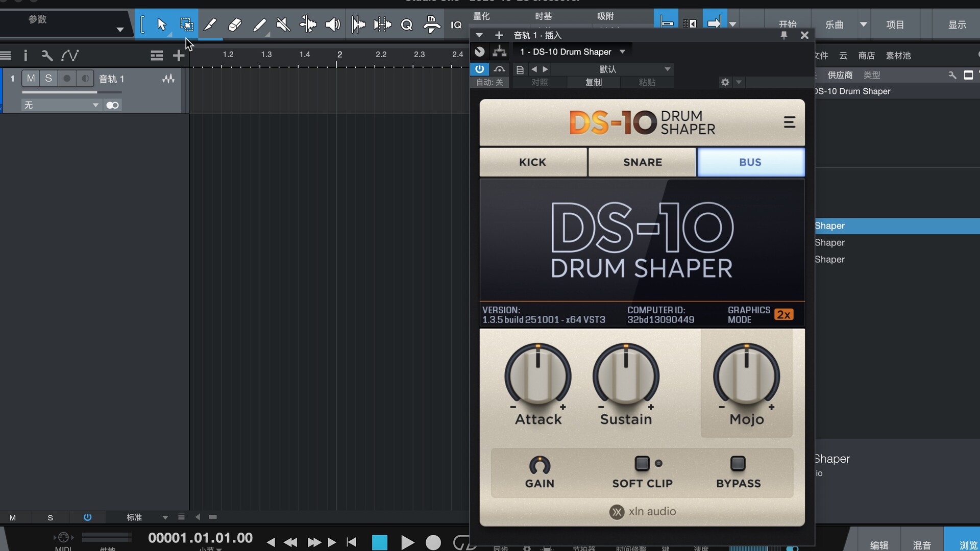Select the Range selection tool
Image resolution: width=980 pixels, height=551 pixels.
point(186,24)
